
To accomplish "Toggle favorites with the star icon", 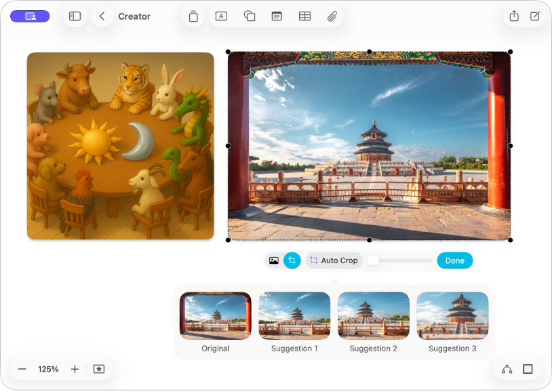I will tap(99, 368).
